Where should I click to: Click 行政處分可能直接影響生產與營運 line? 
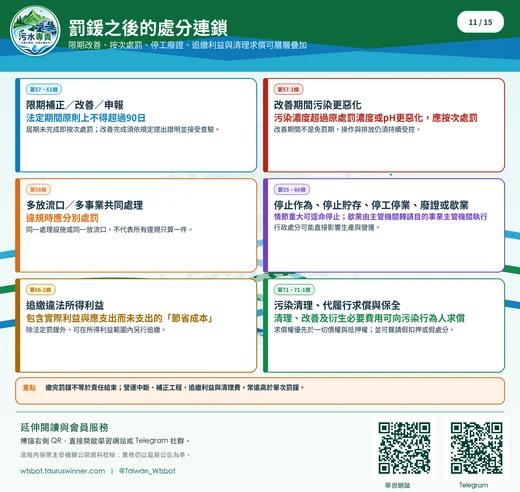pos(327,228)
